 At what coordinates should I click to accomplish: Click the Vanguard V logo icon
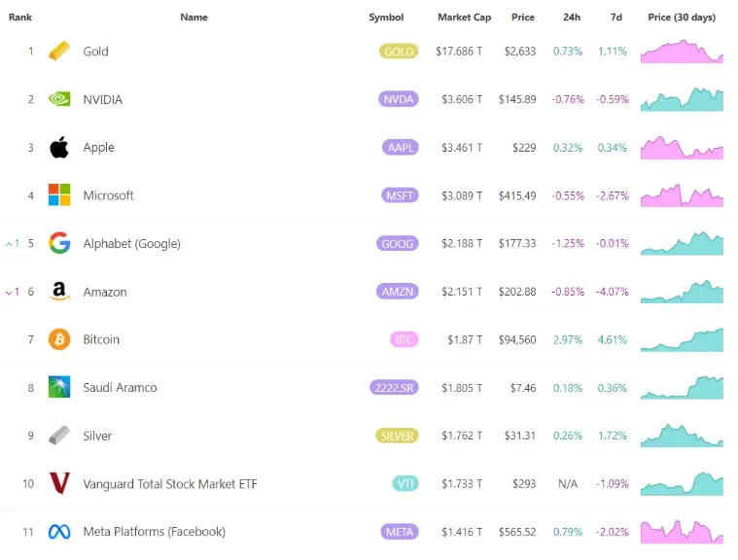[x=59, y=483]
